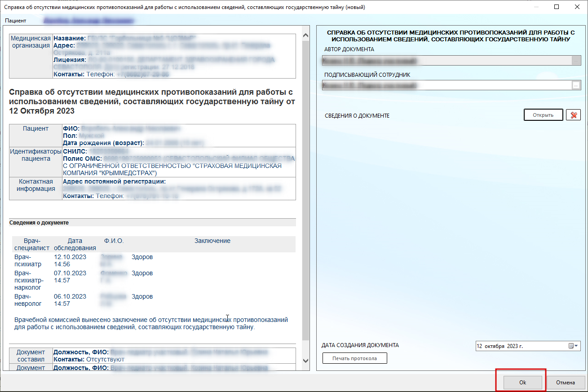
Task: Click the red X delete icon
Action: coord(573,115)
